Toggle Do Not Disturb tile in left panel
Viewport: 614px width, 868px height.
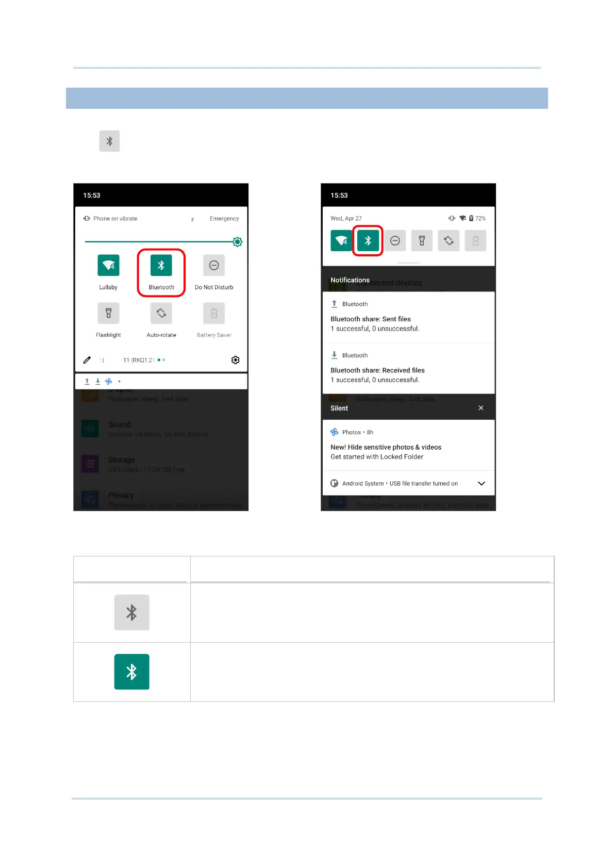point(214,266)
